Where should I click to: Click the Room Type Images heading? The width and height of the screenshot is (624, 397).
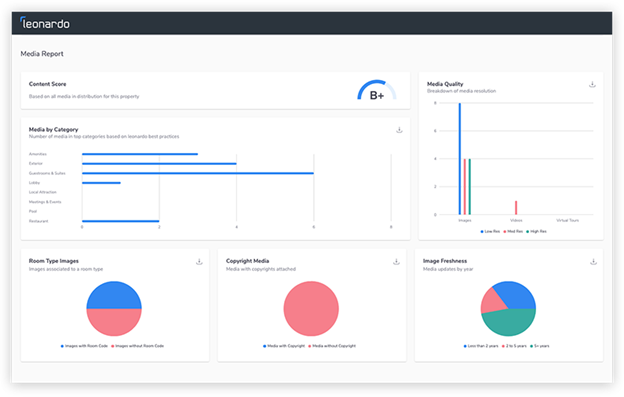coord(54,261)
